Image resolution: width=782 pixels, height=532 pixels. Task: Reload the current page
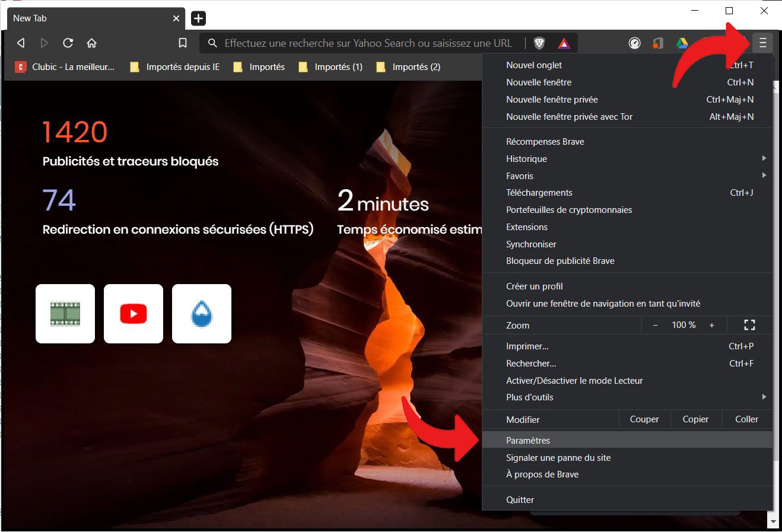(68, 43)
